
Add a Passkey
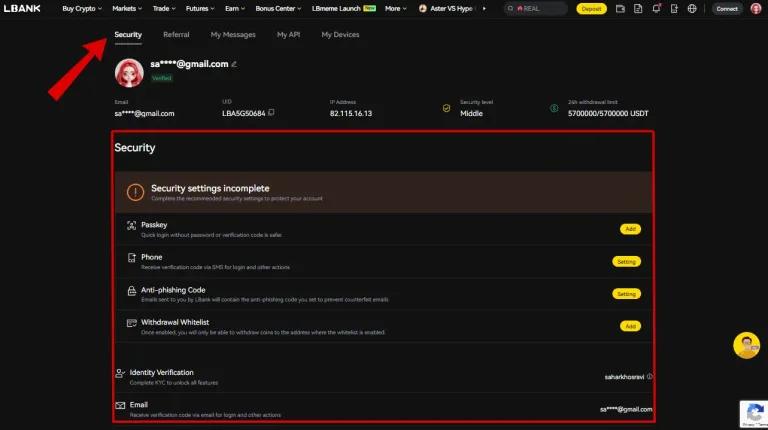click(x=630, y=229)
